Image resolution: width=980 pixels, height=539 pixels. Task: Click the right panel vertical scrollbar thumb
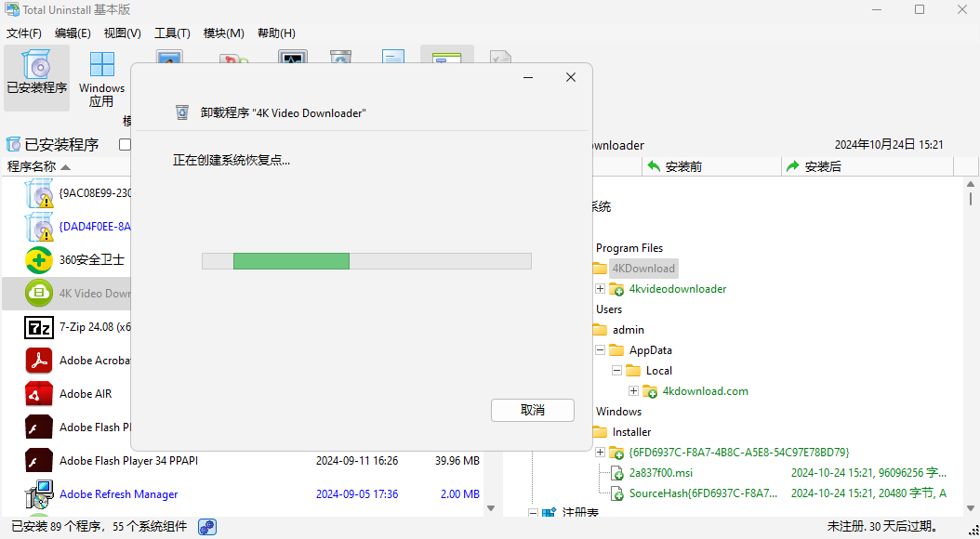(x=971, y=199)
